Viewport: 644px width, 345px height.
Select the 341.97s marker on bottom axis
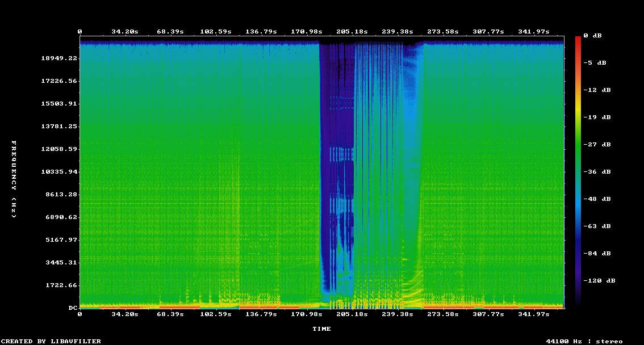pyautogui.click(x=534, y=314)
